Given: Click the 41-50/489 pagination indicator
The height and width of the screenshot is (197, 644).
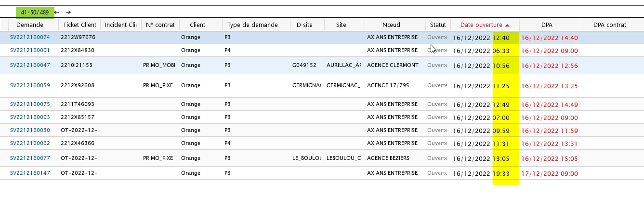Looking at the screenshot, I should point(35,12).
